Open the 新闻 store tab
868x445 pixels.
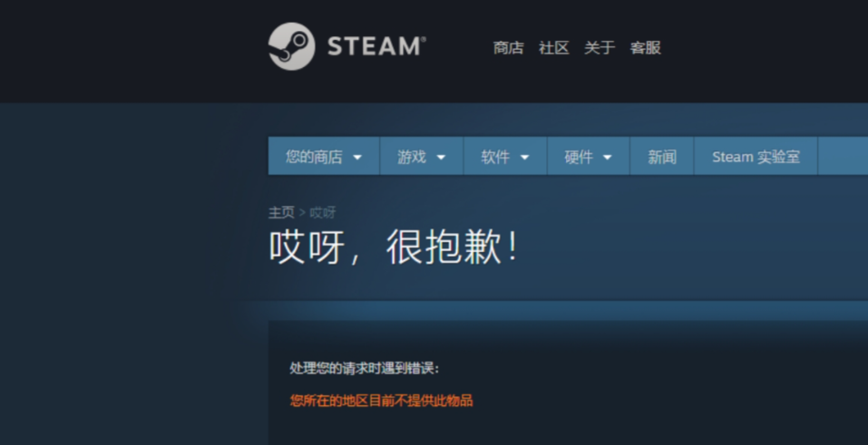pos(662,157)
